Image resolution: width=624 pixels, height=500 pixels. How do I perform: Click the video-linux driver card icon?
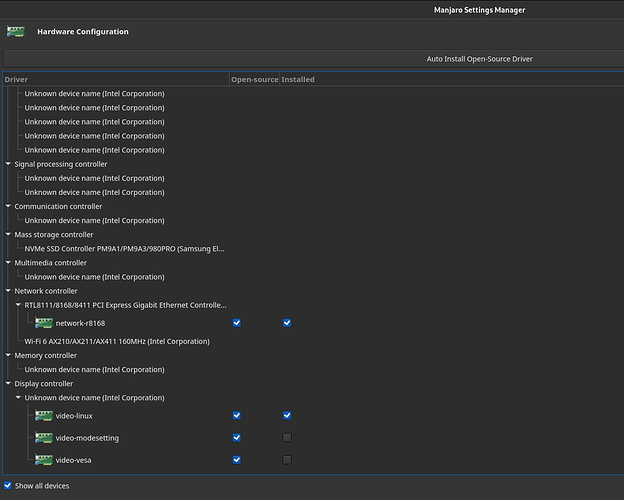(44, 416)
